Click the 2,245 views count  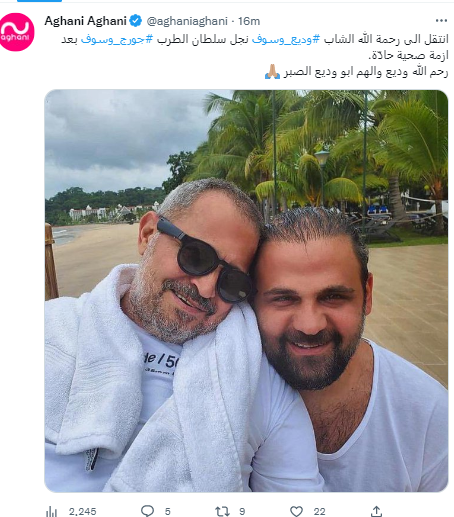click(82, 511)
